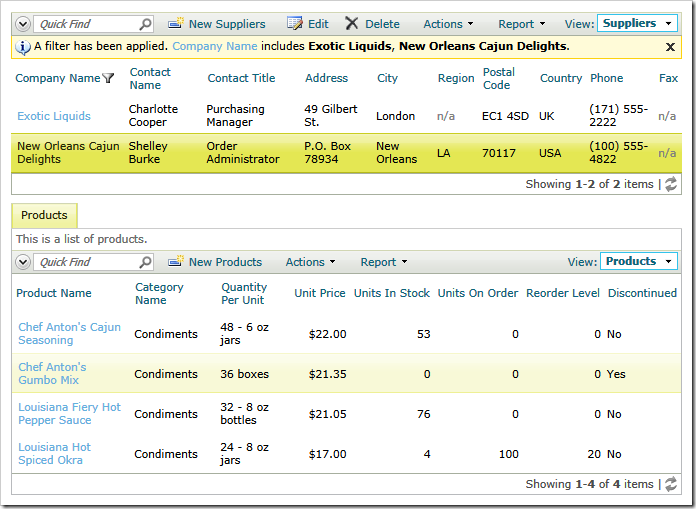
Task: Click the Edit pencil icon
Action: point(295,23)
